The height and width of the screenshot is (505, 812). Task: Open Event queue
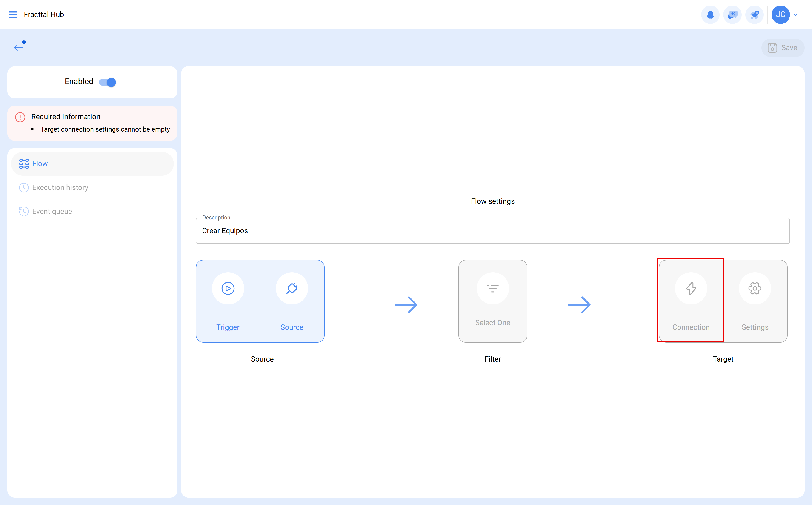tap(52, 211)
